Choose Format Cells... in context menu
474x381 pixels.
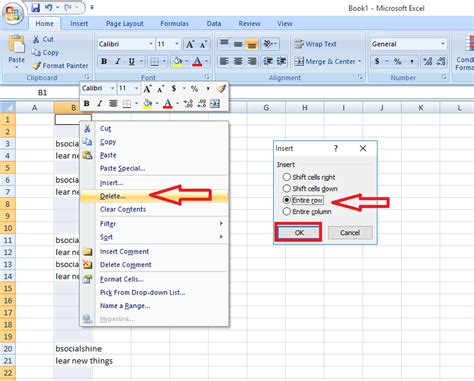155,279
